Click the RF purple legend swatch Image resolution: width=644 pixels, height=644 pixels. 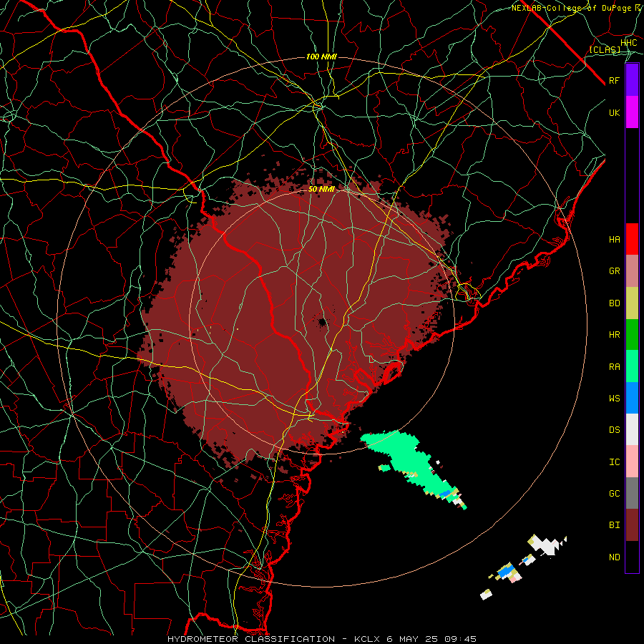[x=632, y=80]
